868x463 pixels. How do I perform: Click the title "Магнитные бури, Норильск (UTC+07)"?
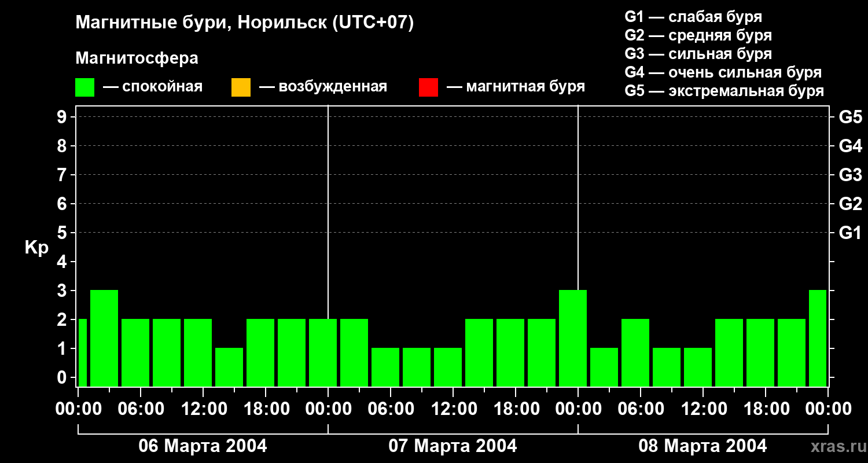pyautogui.click(x=245, y=23)
